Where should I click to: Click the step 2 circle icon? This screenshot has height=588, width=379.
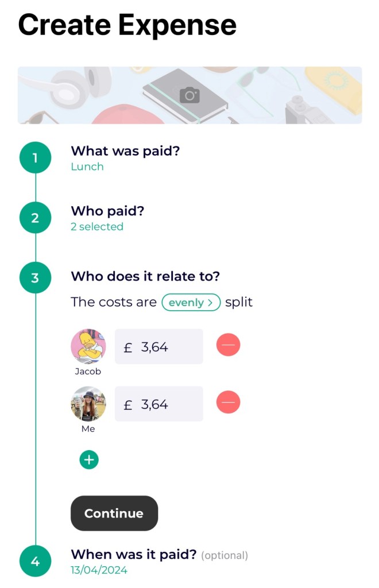click(x=35, y=218)
